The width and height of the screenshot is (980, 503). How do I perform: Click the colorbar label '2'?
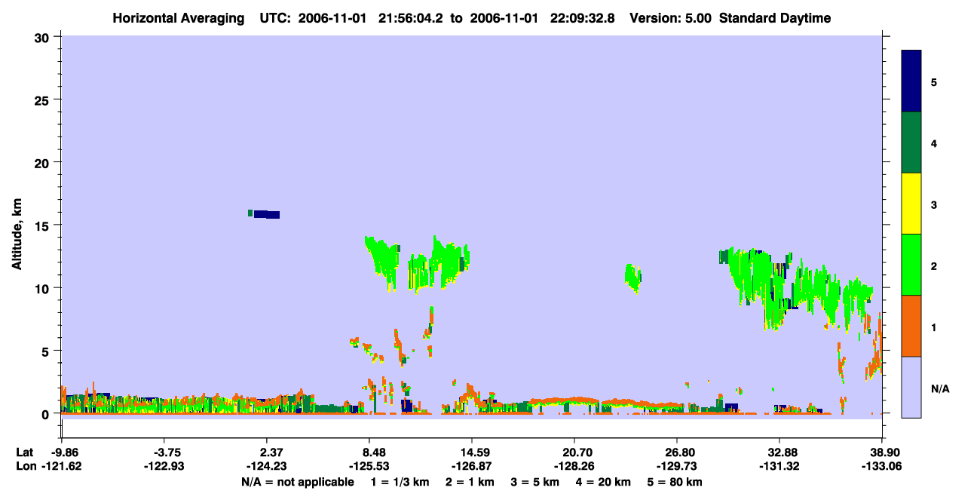click(x=934, y=265)
